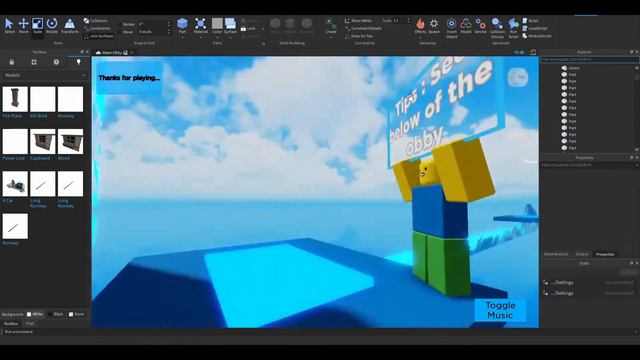Click Toggle Music button in viewport
The width and height of the screenshot is (640, 360).
point(500,310)
